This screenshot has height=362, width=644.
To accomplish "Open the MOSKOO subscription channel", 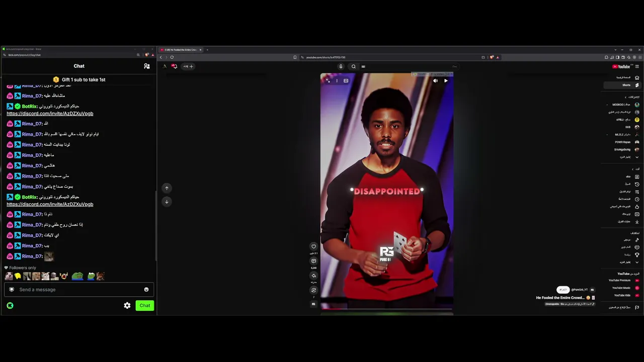I will [622, 105].
